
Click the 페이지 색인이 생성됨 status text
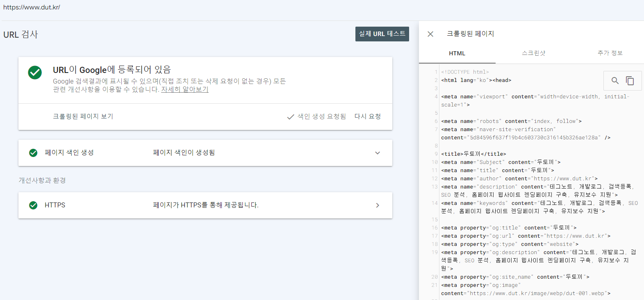coord(184,152)
